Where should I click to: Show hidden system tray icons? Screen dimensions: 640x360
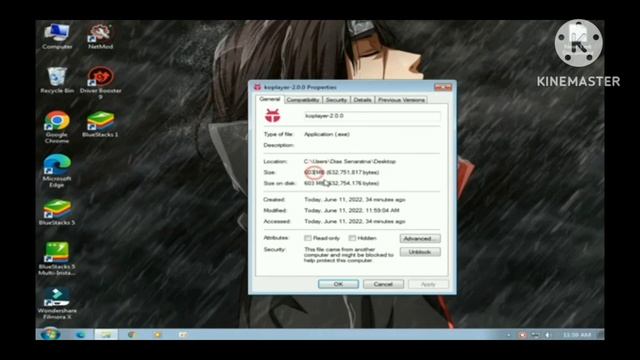(509, 335)
